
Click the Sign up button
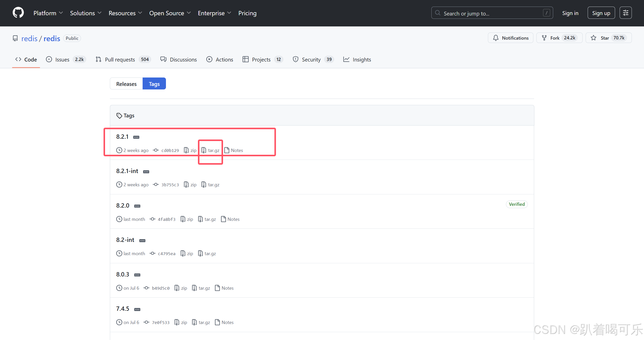click(x=601, y=13)
